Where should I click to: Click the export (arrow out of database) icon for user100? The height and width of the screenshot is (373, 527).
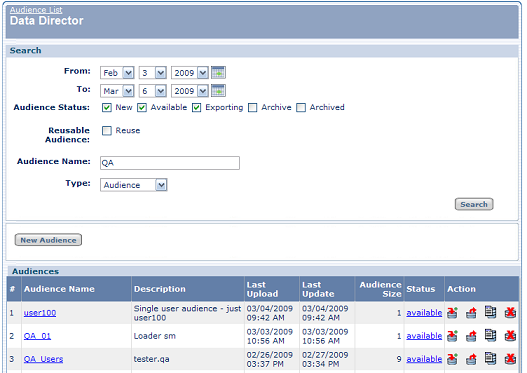[471, 313]
